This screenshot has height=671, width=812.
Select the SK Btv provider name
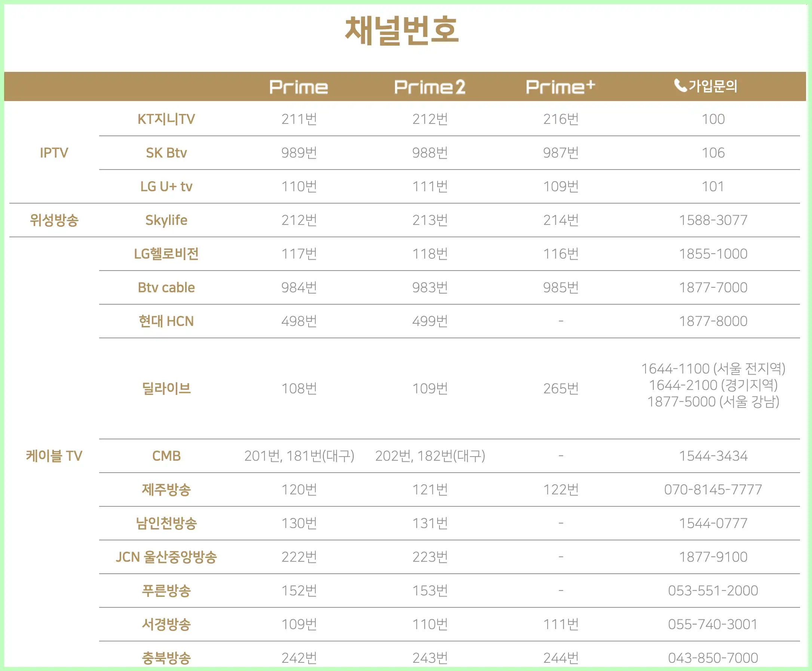[x=166, y=153]
